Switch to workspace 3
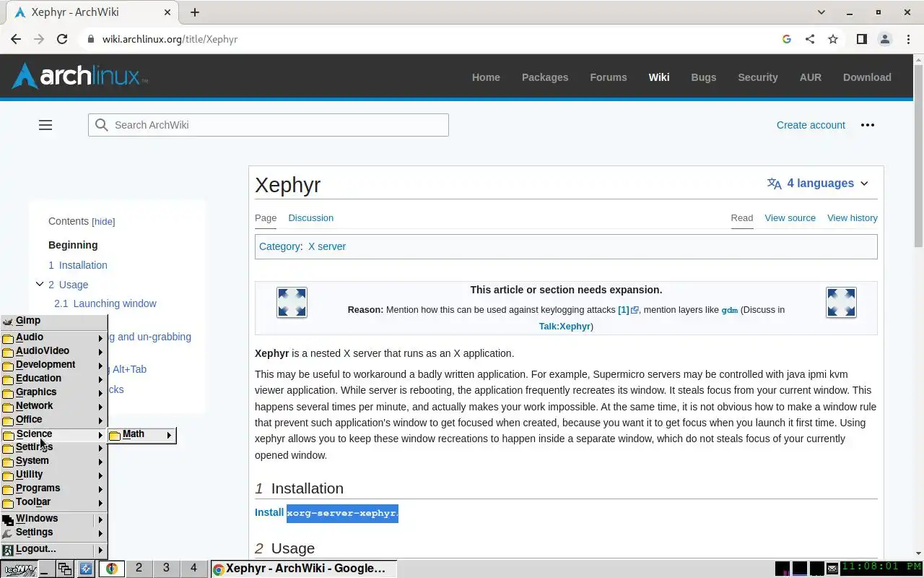This screenshot has width=924, height=578. point(166,569)
